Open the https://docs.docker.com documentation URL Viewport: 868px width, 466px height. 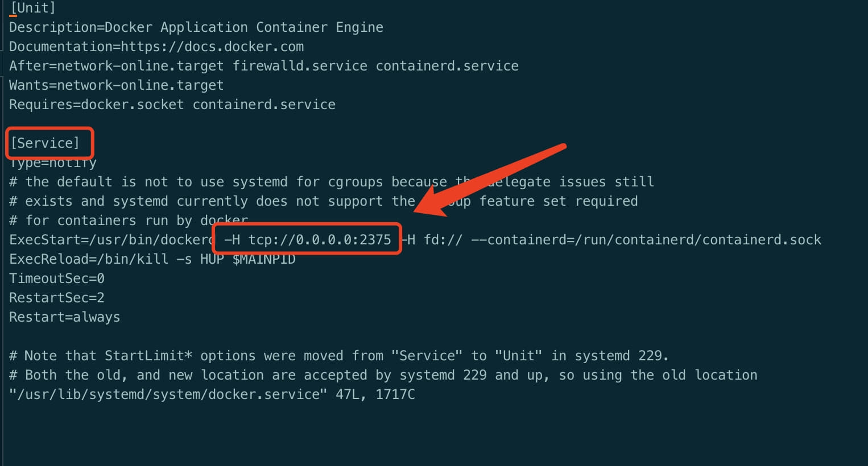pos(212,47)
